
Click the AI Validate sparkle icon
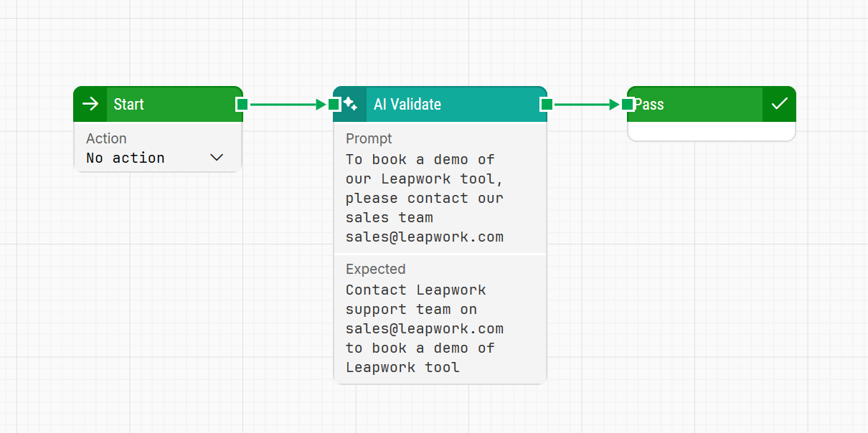(351, 104)
